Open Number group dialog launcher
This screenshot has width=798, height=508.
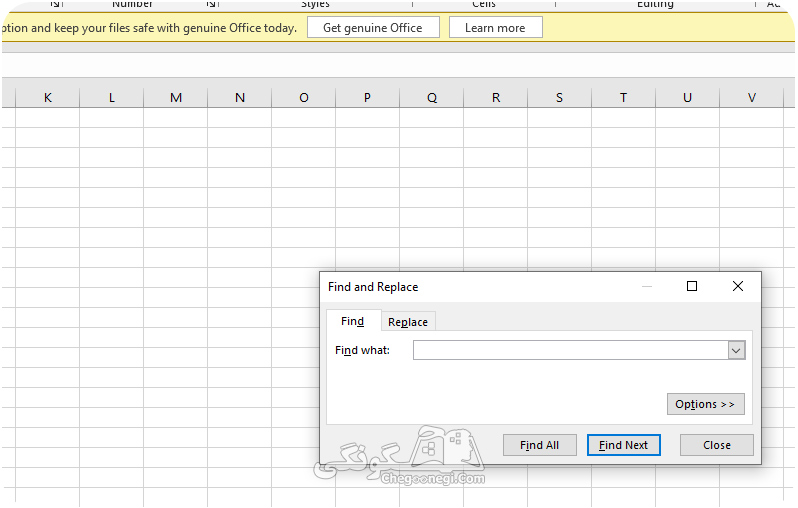(x=211, y=4)
